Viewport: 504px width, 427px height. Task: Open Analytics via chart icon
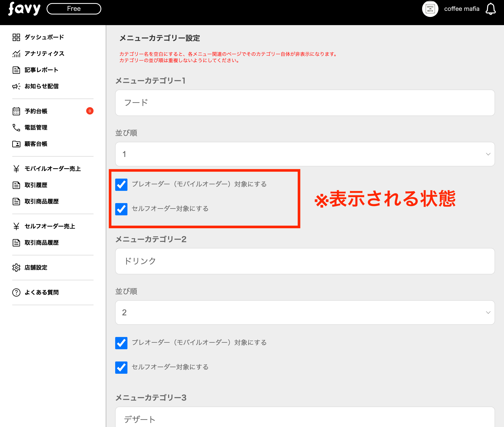16,53
